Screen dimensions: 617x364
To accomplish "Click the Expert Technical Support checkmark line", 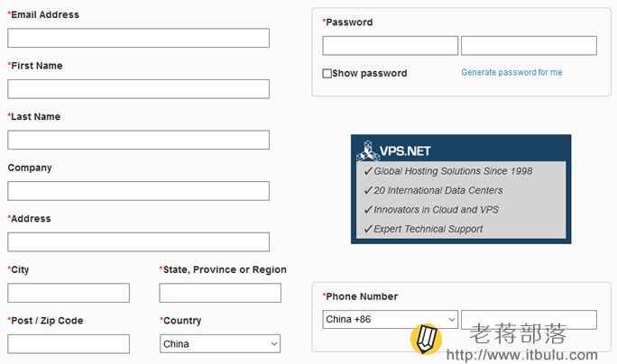I will coord(423,229).
